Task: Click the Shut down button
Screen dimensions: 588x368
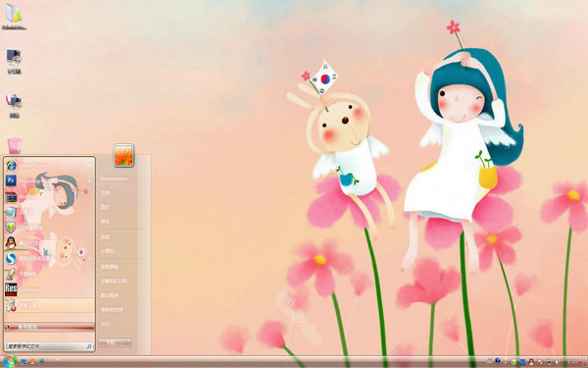Action: (x=111, y=342)
